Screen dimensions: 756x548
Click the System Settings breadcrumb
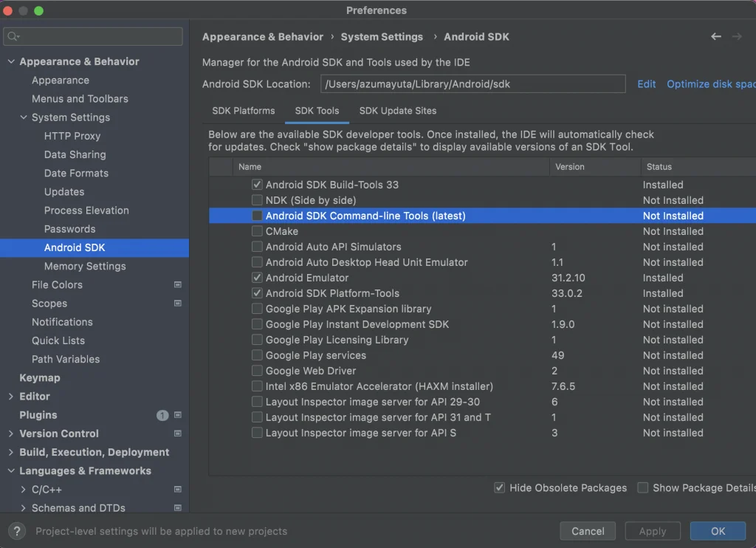point(382,37)
